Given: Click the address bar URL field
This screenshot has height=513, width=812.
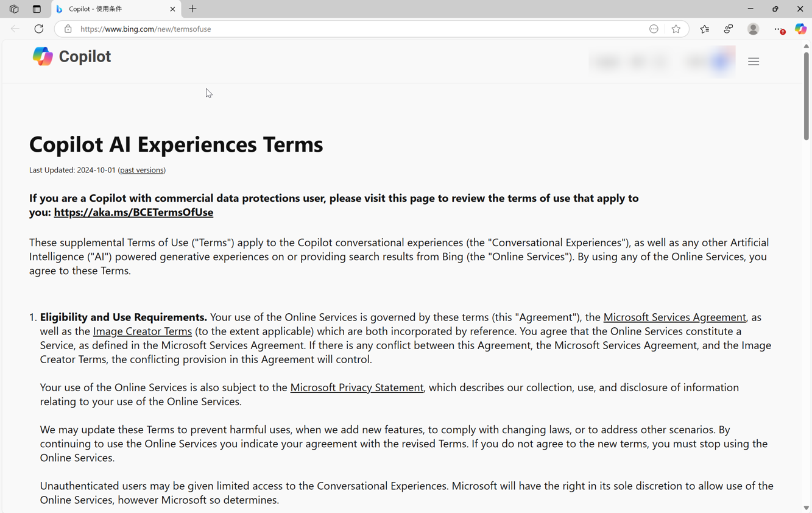Looking at the screenshot, I should (359, 29).
